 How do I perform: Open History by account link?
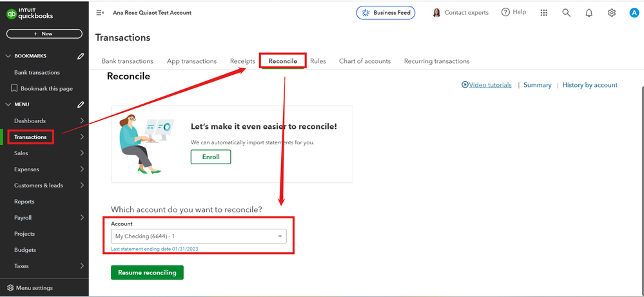[x=590, y=85]
